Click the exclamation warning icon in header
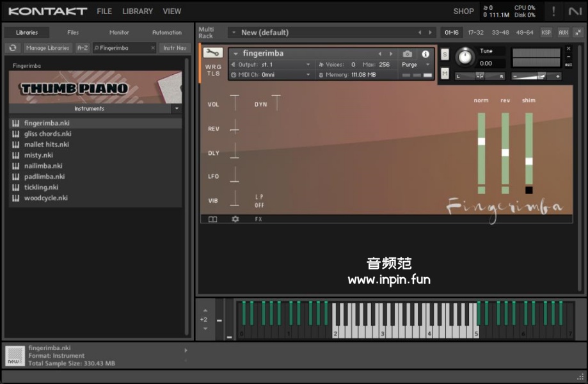The image size is (588, 384). 553,11
